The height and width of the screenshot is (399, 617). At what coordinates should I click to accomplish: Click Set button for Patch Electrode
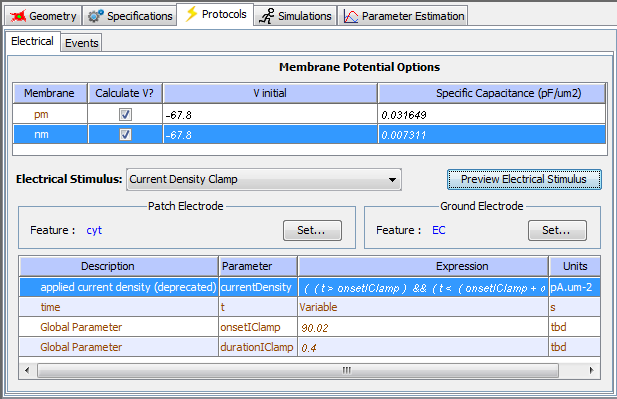pyautogui.click(x=312, y=230)
